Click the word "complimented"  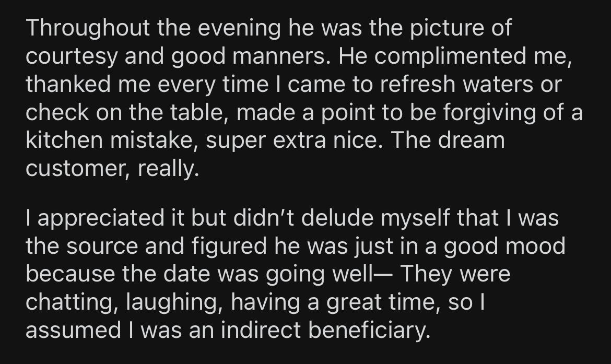coord(451,56)
